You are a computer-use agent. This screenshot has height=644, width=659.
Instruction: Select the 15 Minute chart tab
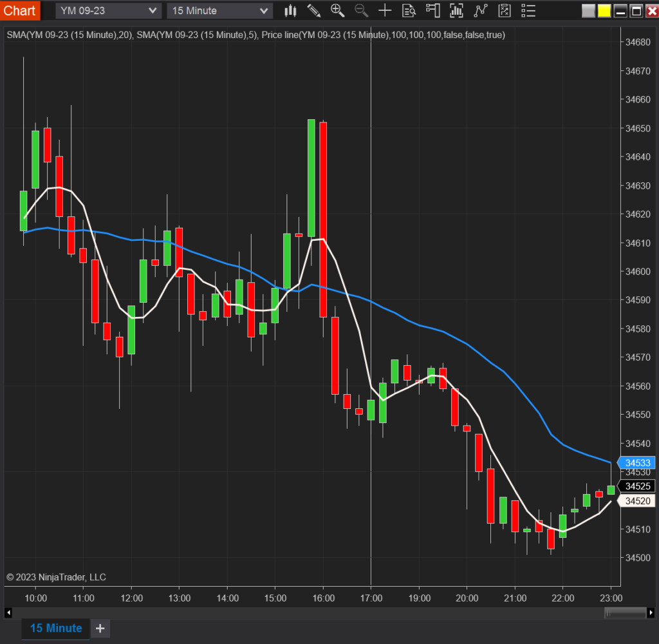[56, 628]
